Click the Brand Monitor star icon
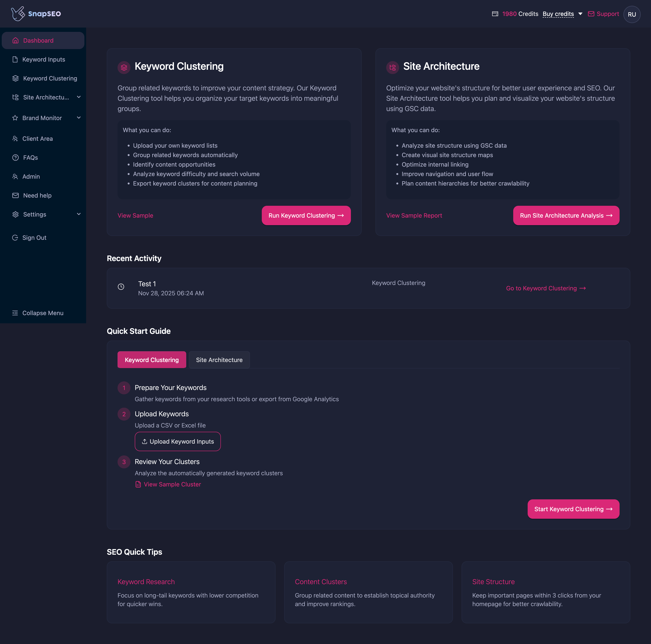This screenshot has height=644, width=651. (15, 118)
